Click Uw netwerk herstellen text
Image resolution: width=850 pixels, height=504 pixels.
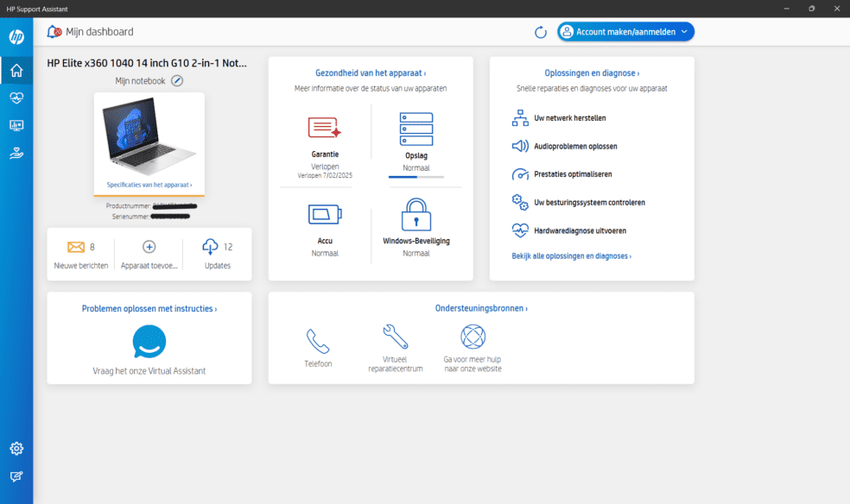tap(570, 118)
